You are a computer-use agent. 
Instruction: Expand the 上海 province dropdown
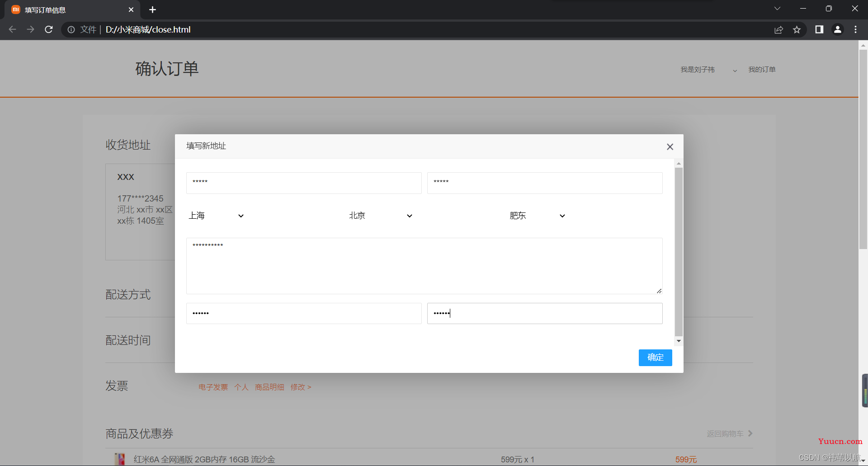pos(216,216)
